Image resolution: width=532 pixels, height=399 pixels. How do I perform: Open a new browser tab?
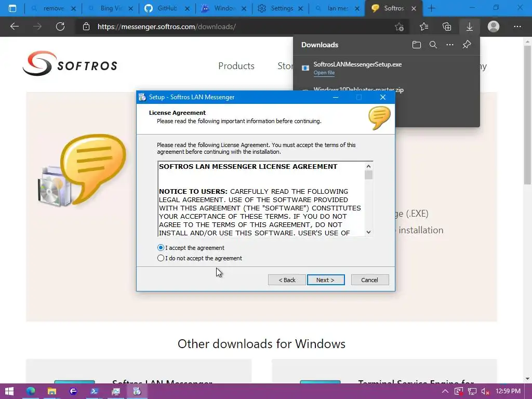click(431, 8)
